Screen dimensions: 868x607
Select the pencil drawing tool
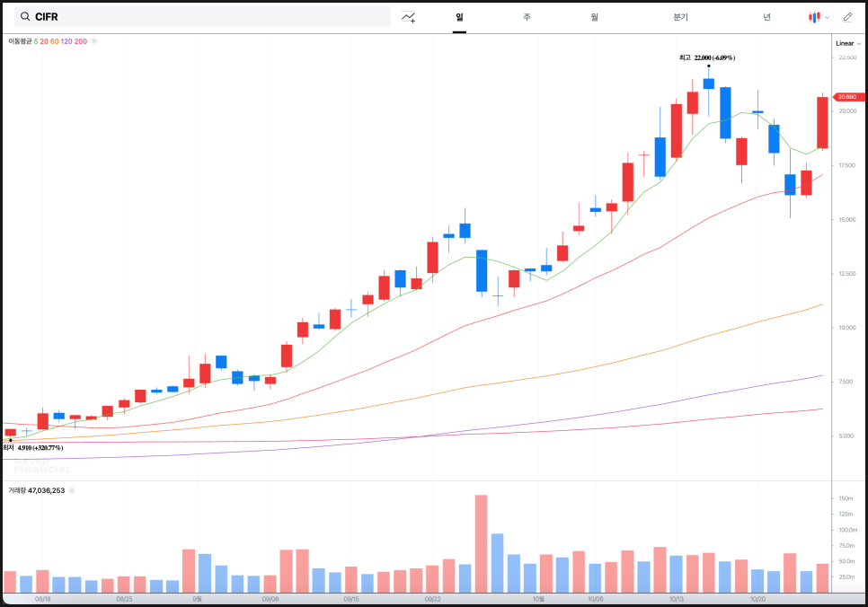click(847, 17)
